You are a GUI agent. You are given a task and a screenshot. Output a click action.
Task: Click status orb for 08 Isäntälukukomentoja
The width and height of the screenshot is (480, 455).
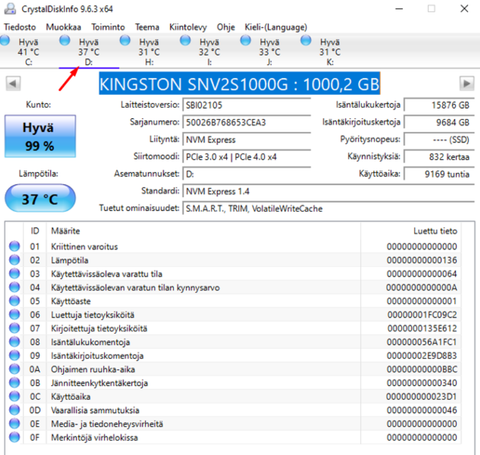pos(14,342)
